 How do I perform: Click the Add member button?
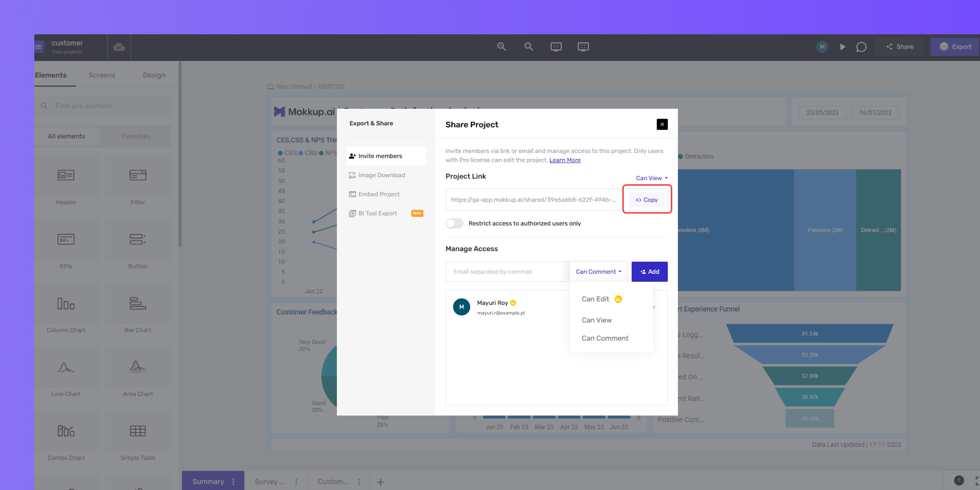click(649, 272)
